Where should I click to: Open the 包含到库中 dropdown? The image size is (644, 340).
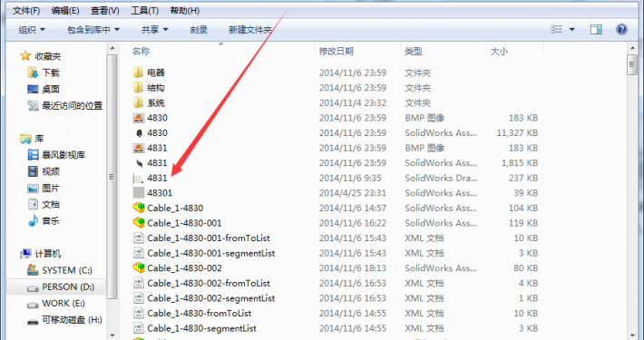93,30
